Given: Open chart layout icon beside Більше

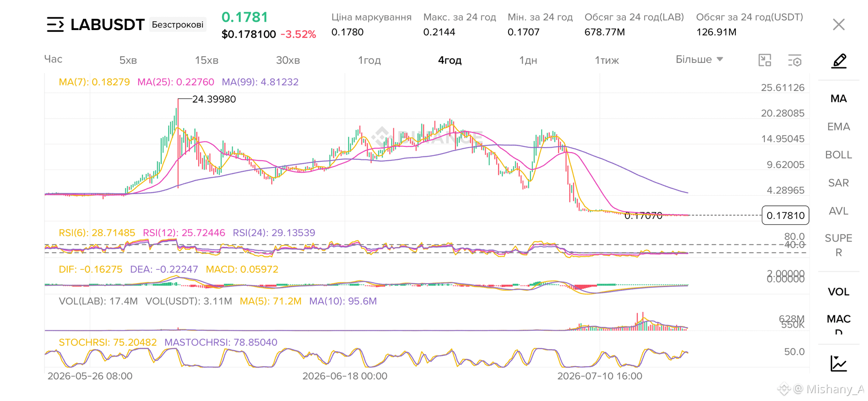Looking at the screenshot, I should 765,60.
